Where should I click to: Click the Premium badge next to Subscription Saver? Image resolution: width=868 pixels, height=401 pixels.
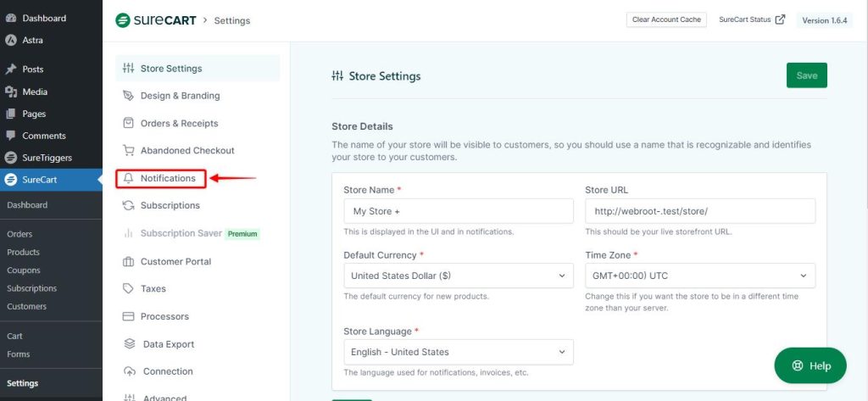(x=242, y=234)
